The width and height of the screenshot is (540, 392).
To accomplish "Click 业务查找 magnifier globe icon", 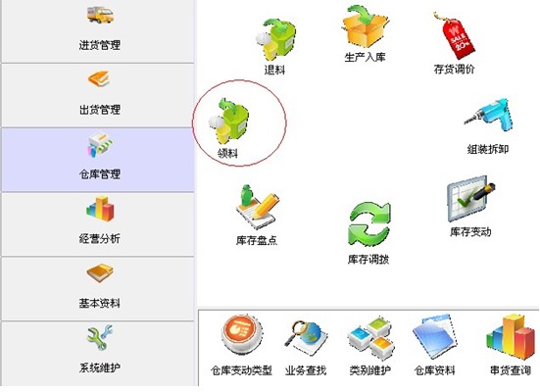I will point(306,338).
